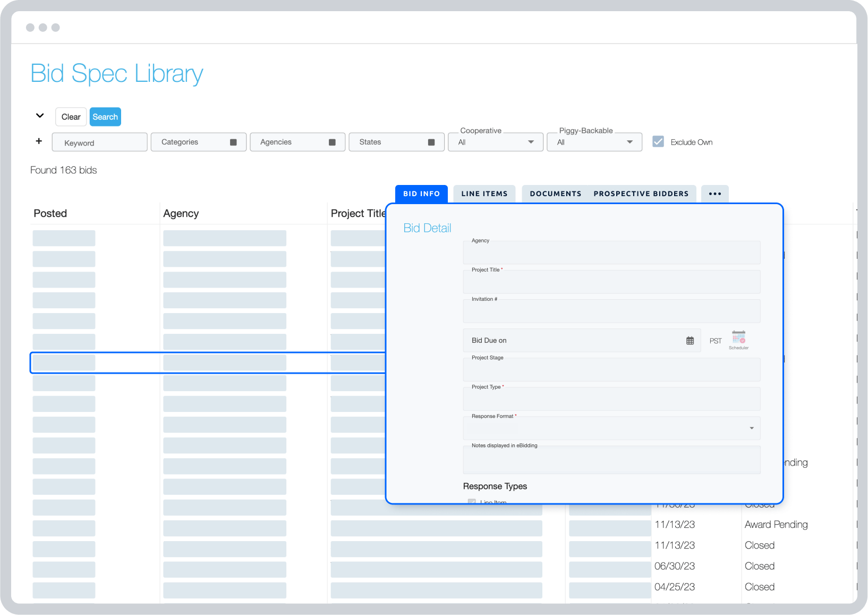Screen dimensions: 868x615
Task: Expand the Response Format dropdown
Action: point(751,428)
